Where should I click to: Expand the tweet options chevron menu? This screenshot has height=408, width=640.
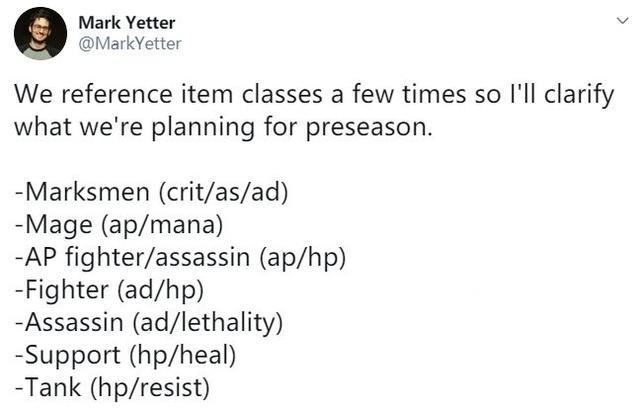coord(622,20)
